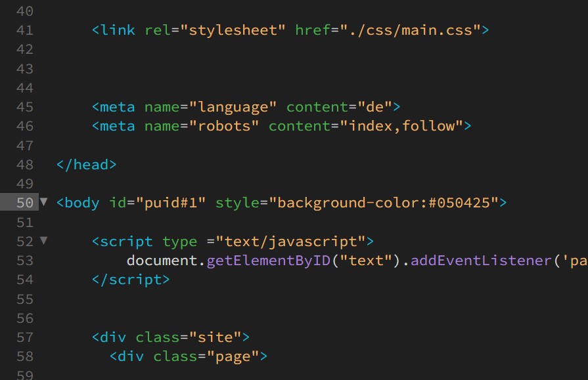
Task: Click line number 53 in gutter
Action: coord(25,261)
